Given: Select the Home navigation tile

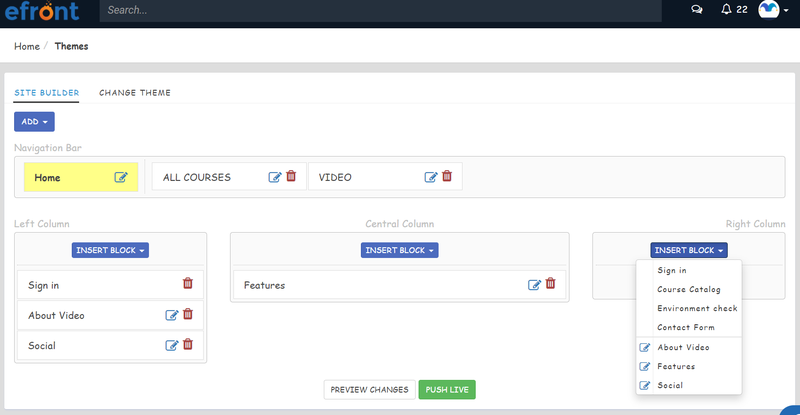Looking at the screenshot, I should [x=81, y=177].
